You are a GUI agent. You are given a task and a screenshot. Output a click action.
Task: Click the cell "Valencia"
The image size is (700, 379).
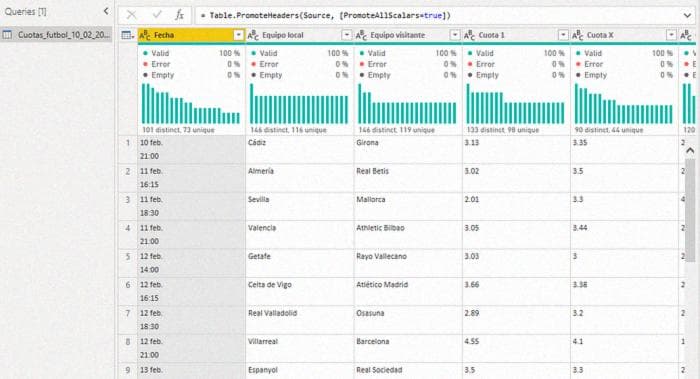300,235
